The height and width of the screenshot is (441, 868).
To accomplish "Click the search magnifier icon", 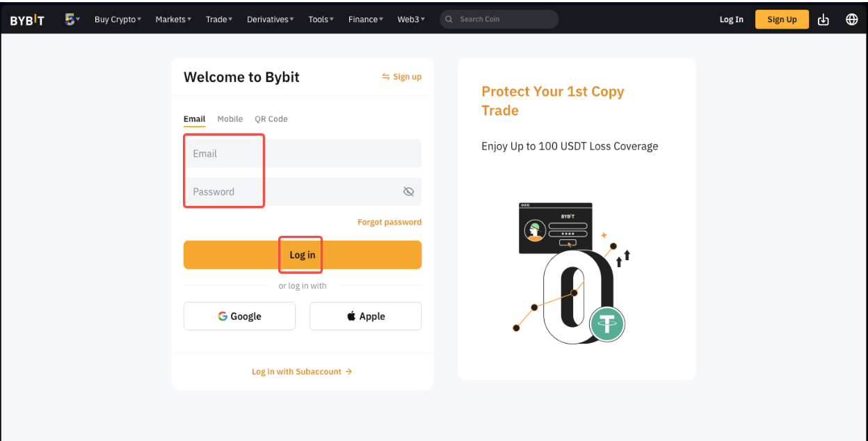I will point(449,19).
